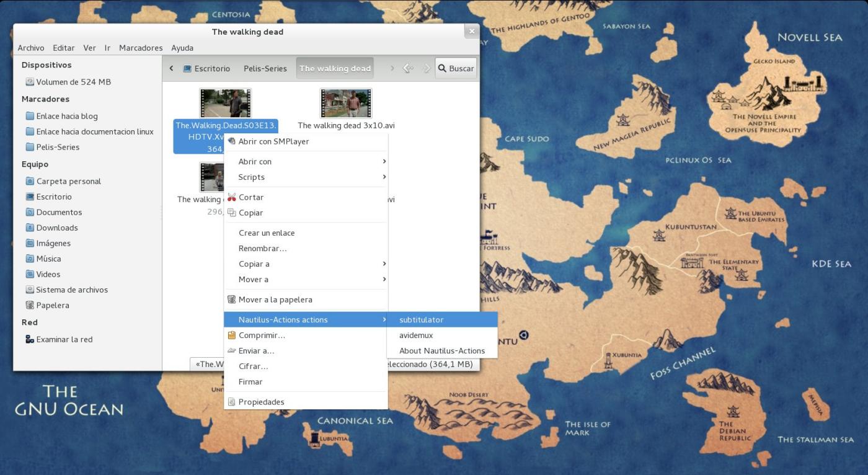Open the Editar menu
Image resolution: width=868 pixels, height=475 pixels.
[x=64, y=48]
